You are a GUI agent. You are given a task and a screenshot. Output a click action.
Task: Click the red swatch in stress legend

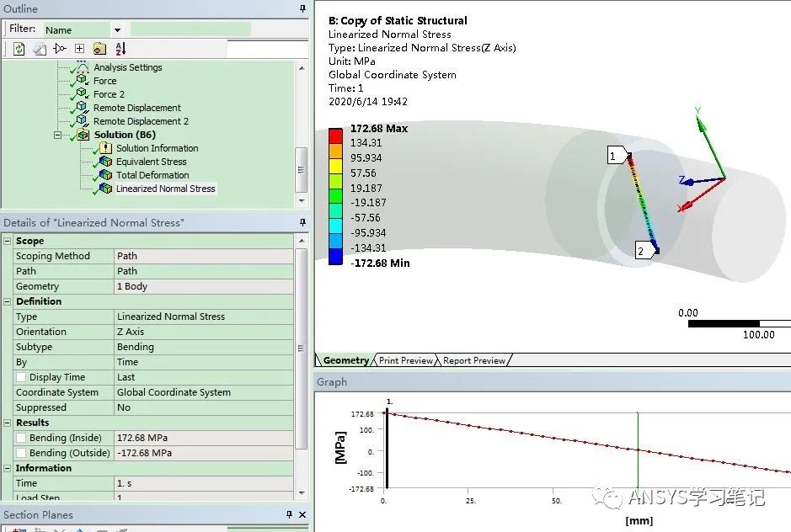[x=335, y=136]
